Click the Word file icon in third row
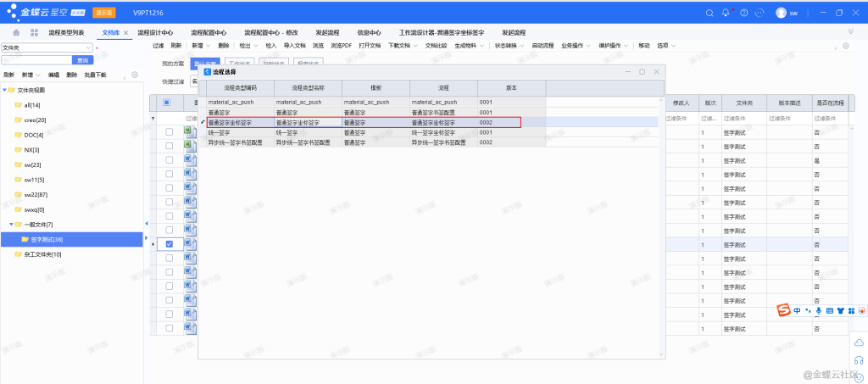Viewport: 868px width, 384px height. (x=189, y=159)
